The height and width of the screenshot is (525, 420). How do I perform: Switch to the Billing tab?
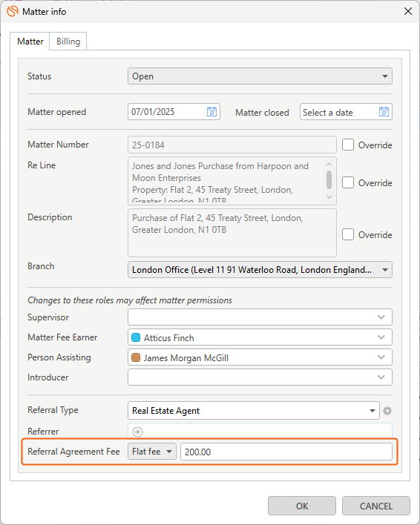coord(68,42)
